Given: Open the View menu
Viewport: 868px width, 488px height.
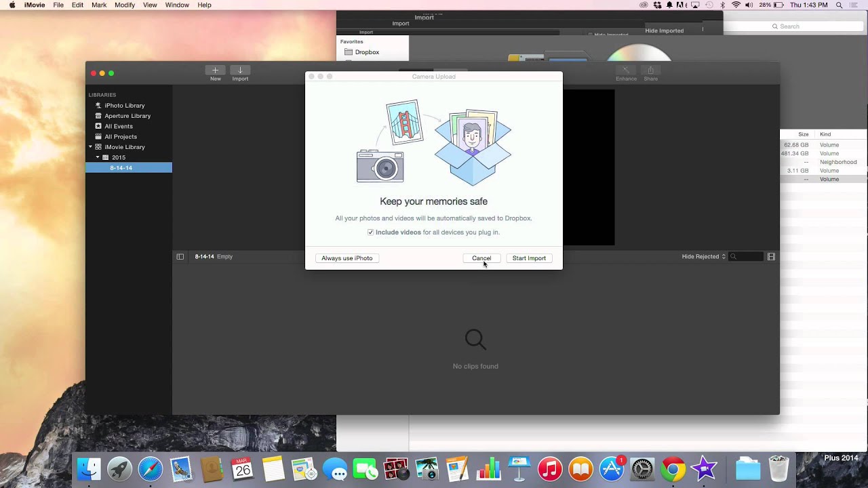Looking at the screenshot, I should (x=150, y=5).
